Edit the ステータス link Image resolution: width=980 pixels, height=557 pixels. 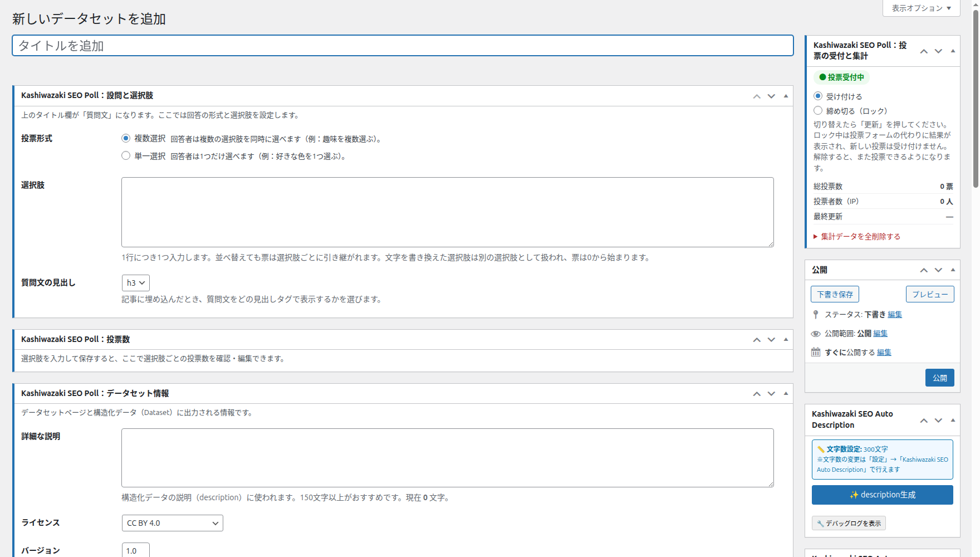(x=895, y=315)
